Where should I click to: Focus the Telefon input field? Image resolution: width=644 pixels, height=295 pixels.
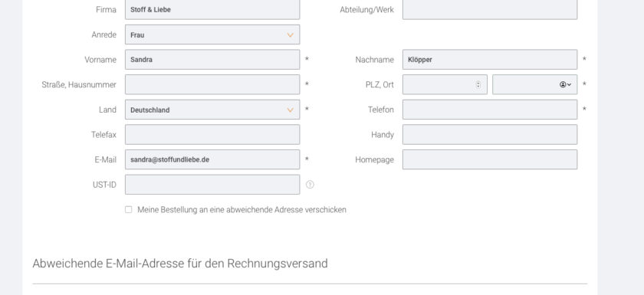pos(490,110)
